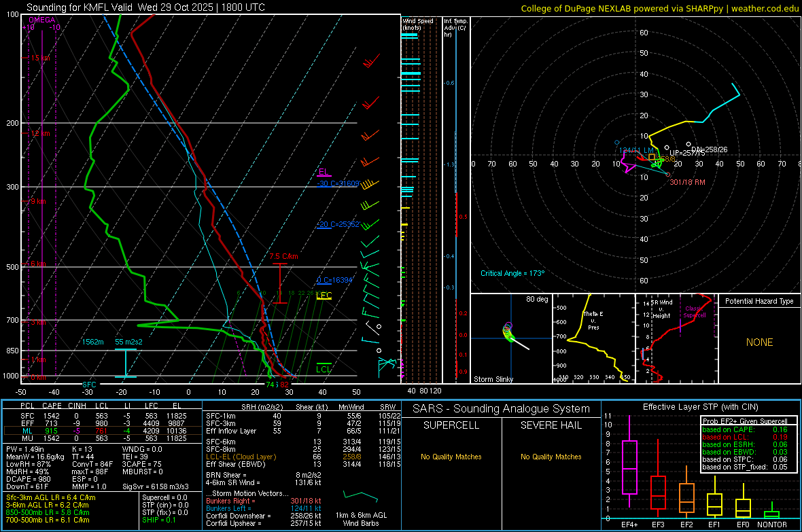This screenshot has width=802, height=532.
Task: Click the '55 m2s2' helicity label
Action: click(129, 342)
